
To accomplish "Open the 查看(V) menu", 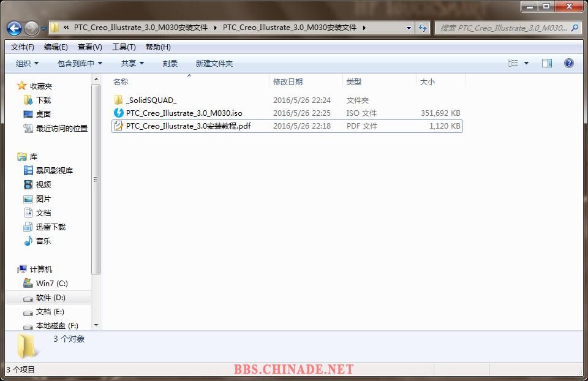I will click(89, 47).
